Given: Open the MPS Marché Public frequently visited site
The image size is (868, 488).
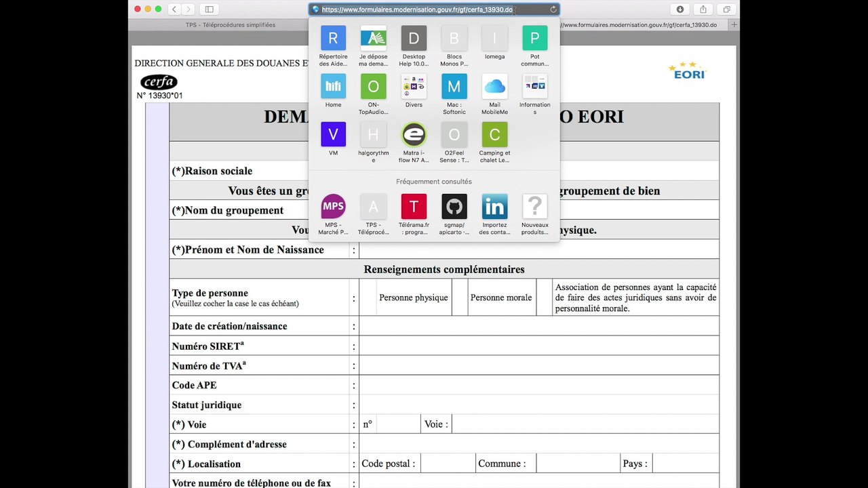Looking at the screenshot, I should (x=333, y=214).
